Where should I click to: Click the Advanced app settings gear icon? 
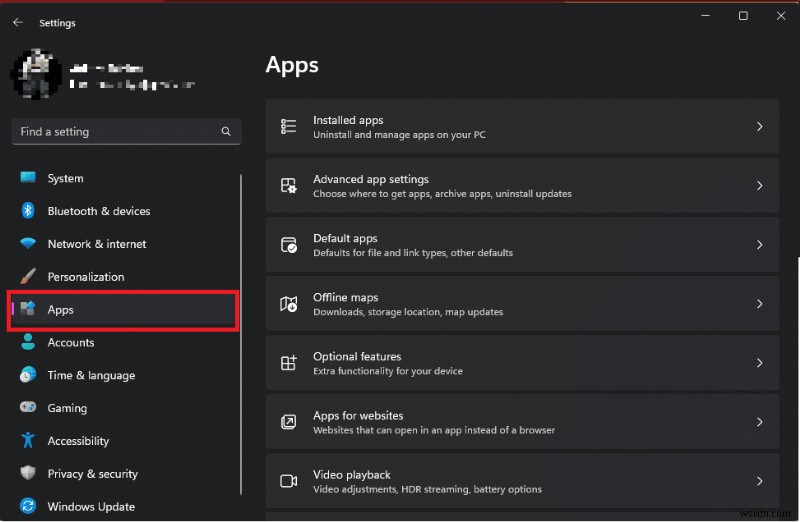tap(288, 185)
